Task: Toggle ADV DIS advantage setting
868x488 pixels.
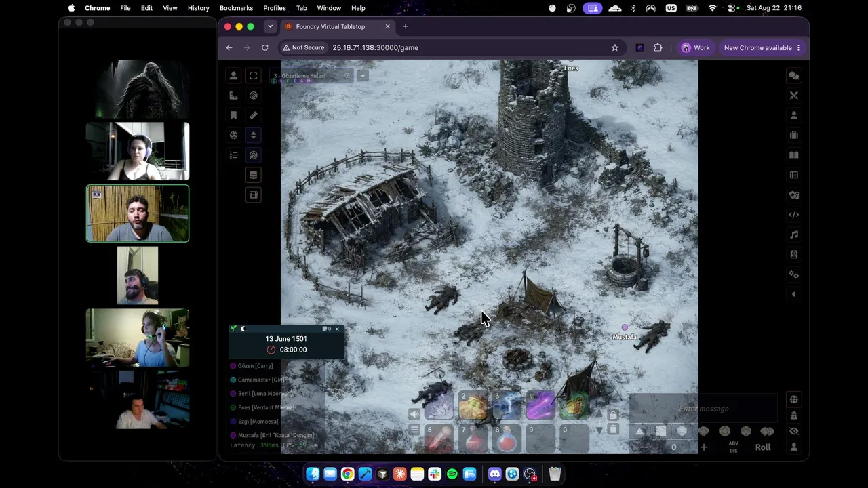Action: [733, 447]
